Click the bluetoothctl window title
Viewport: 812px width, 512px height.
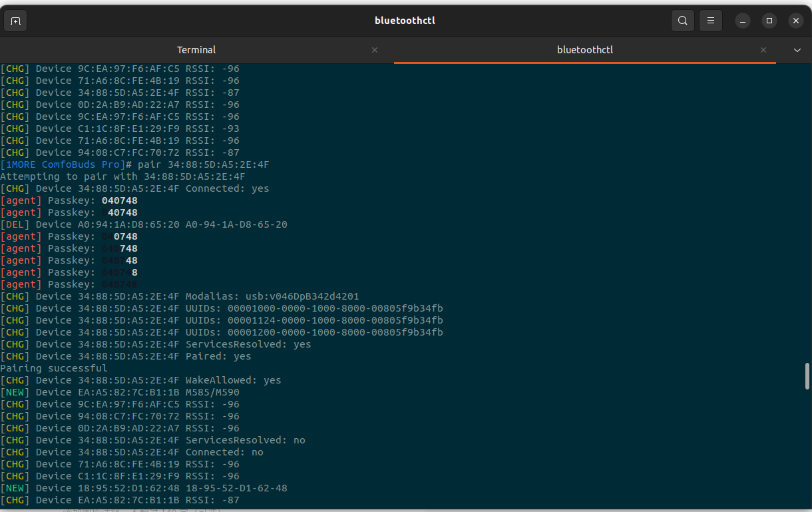click(x=405, y=21)
